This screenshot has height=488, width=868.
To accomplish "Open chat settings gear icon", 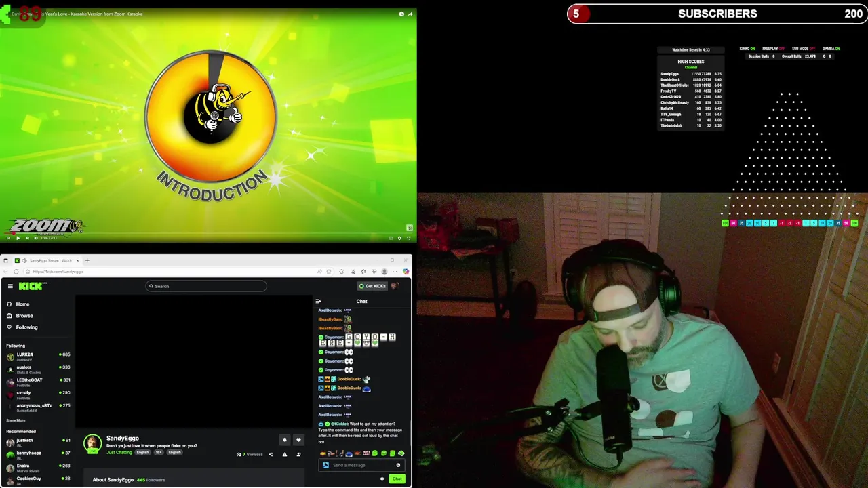I will [x=382, y=479].
